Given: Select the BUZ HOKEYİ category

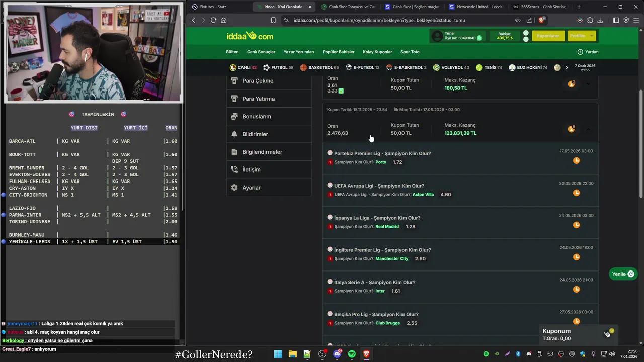Looking at the screenshot, I should 528,67.
